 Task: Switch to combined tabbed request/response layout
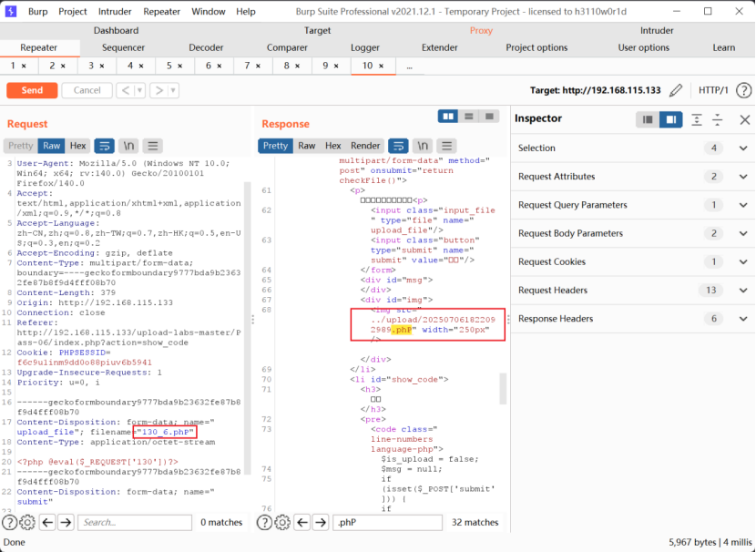click(489, 117)
